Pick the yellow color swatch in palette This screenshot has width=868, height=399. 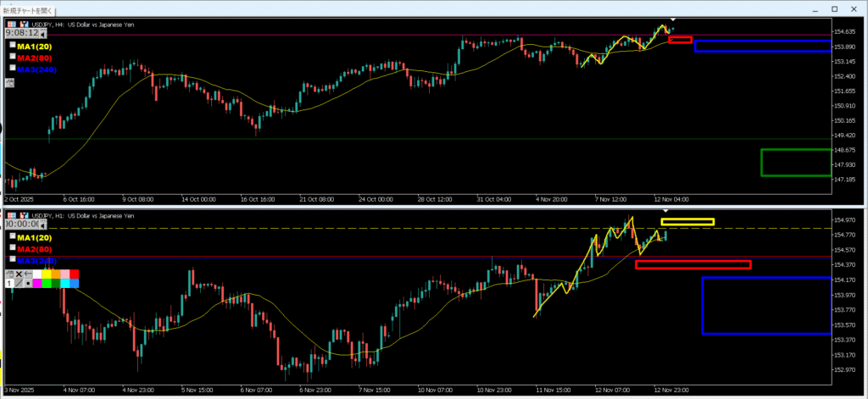pyautogui.click(x=47, y=274)
